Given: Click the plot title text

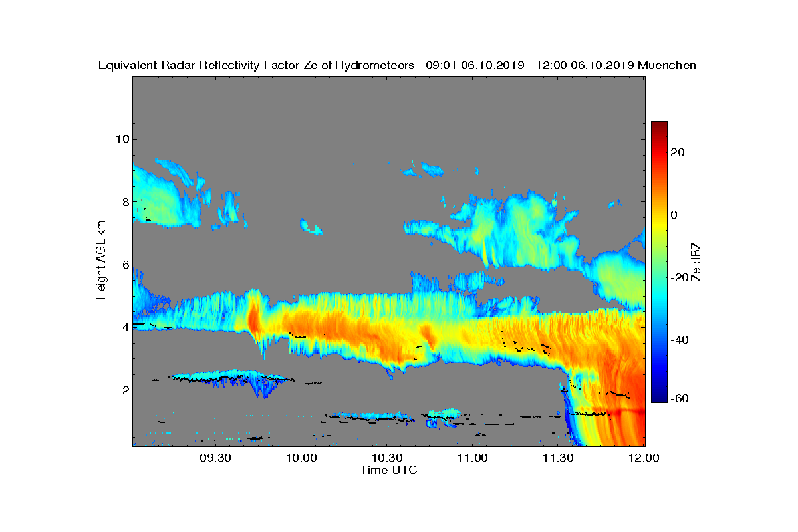Looking at the screenshot, I should (397, 65).
